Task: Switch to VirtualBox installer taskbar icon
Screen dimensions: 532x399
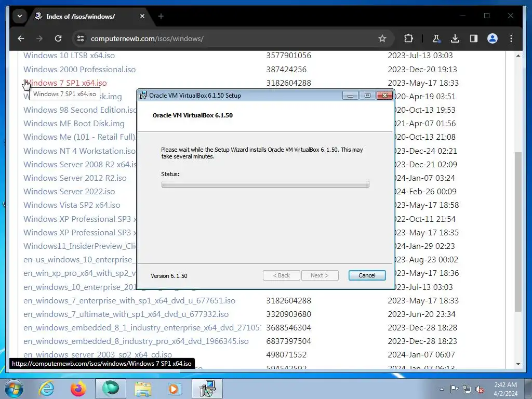Action: (x=207, y=389)
